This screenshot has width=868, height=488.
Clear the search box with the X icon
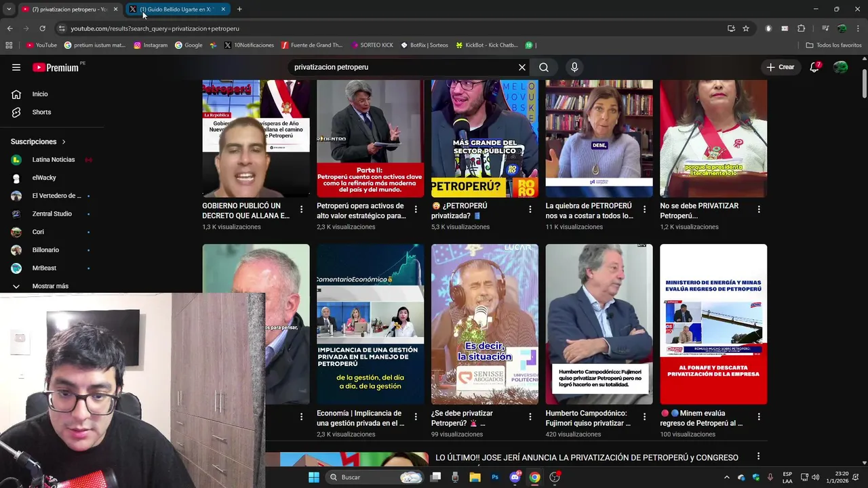click(x=522, y=67)
